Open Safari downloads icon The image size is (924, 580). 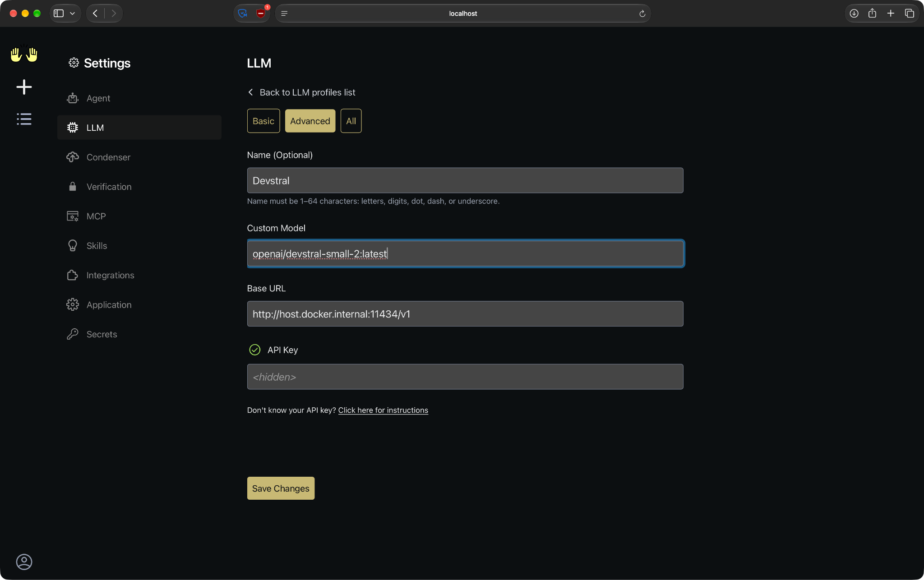(854, 14)
